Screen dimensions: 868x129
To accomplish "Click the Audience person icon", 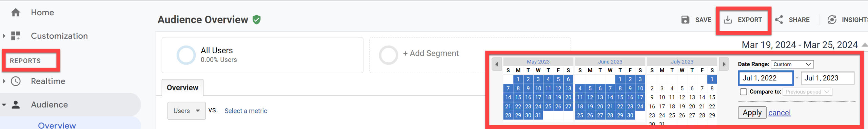I will pyautogui.click(x=16, y=105).
